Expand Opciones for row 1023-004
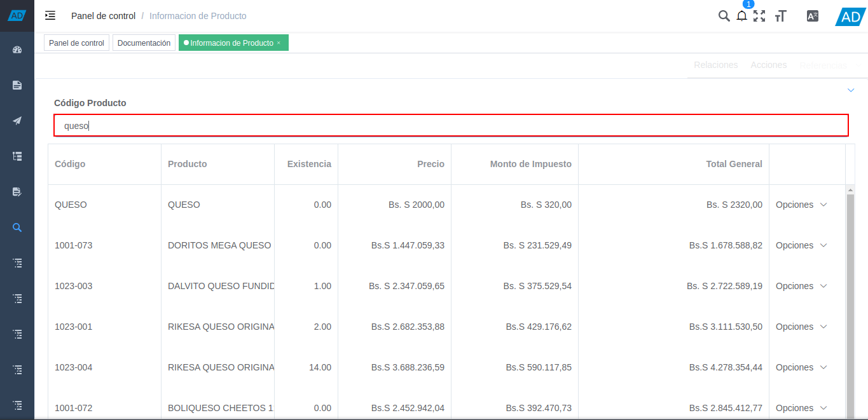 point(801,367)
